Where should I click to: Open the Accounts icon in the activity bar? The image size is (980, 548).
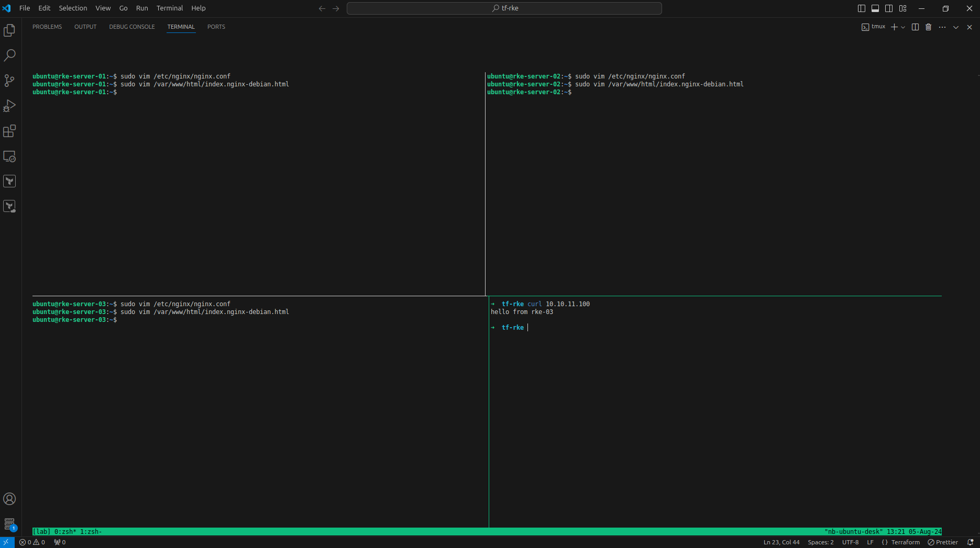(x=9, y=499)
